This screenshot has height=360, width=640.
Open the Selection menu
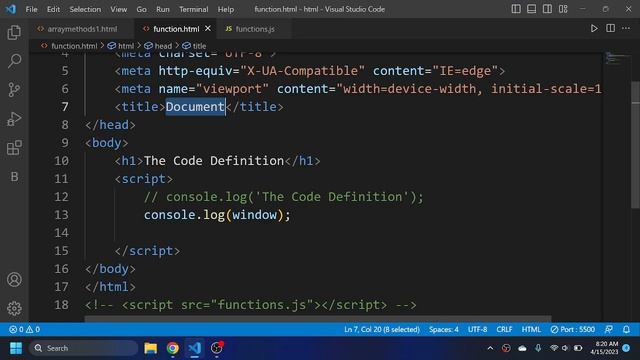[x=85, y=9]
